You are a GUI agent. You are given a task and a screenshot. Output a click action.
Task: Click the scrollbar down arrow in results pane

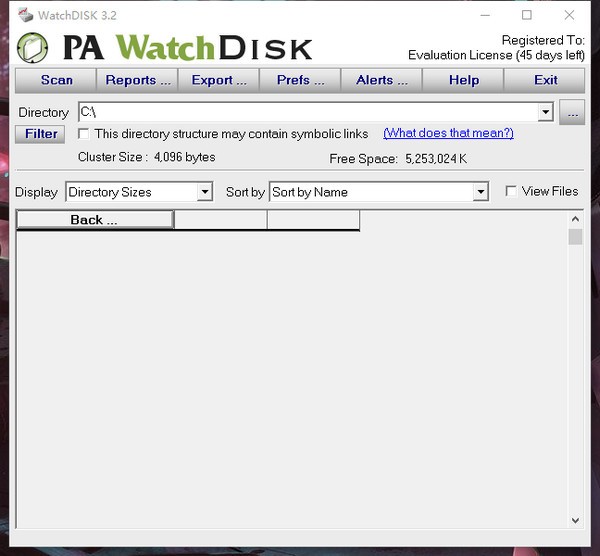click(575, 520)
